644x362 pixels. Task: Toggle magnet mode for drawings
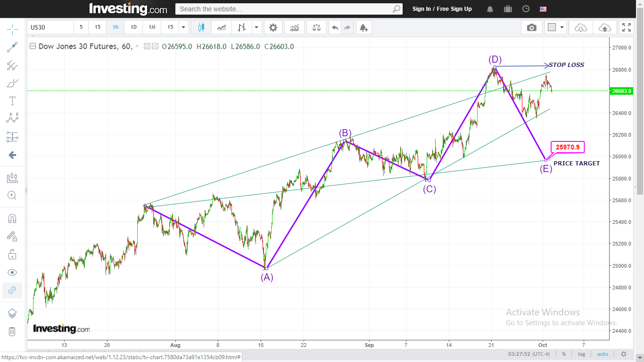12,219
